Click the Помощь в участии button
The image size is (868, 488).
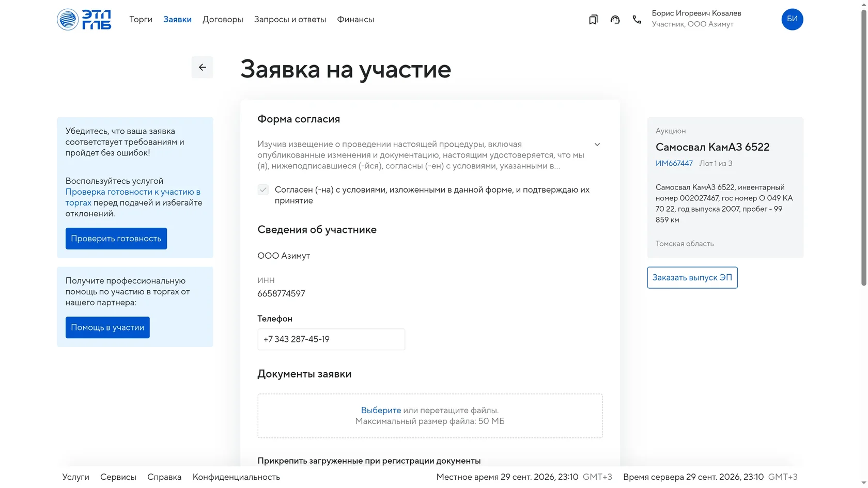click(107, 327)
